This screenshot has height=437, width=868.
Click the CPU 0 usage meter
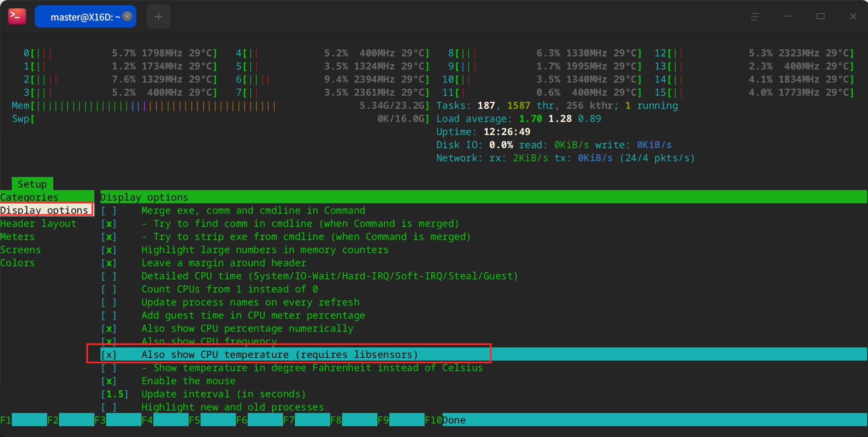coord(120,53)
